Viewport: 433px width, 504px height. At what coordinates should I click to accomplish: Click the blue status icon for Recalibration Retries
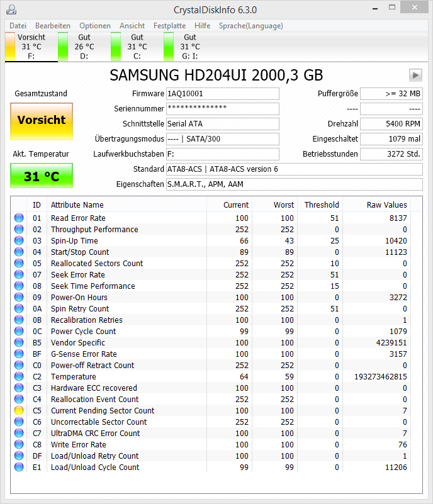tap(19, 320)
